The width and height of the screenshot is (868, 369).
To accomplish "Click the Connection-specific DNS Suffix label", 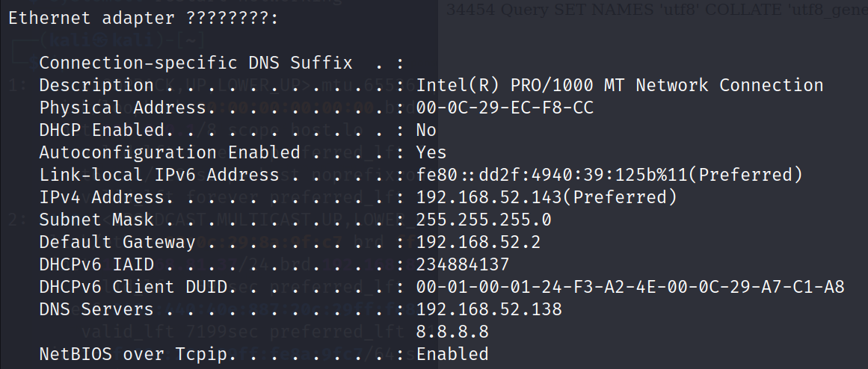I will (196, 63).
